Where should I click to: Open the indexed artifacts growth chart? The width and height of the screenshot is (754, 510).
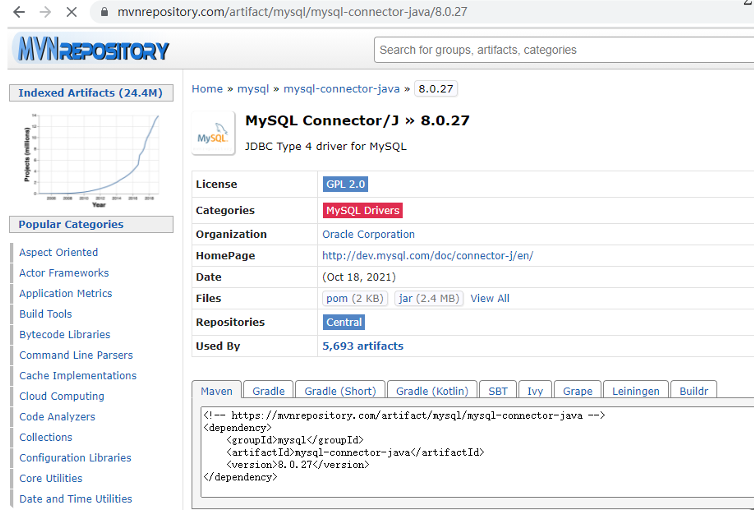pos(91,160)
